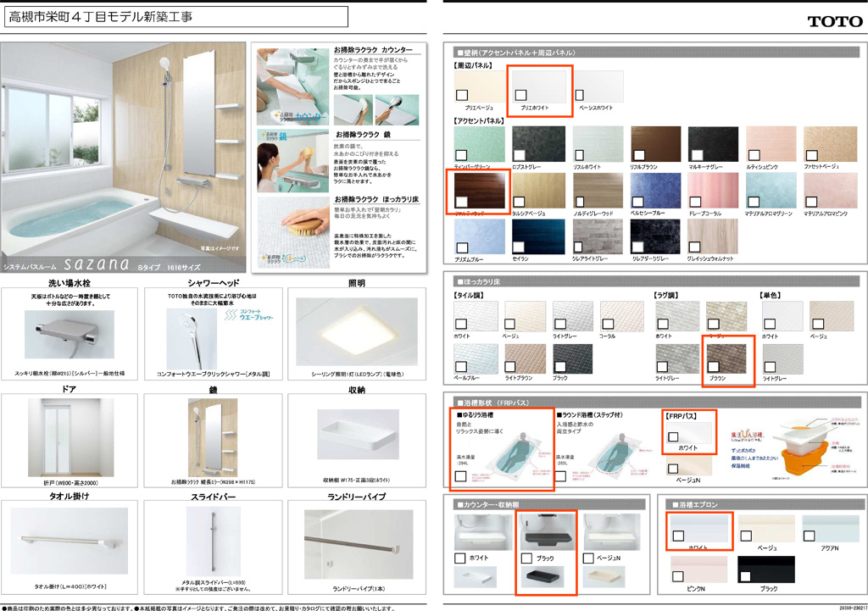Viewport: 868px width, 611px height.
Task: Check the counter ベージュN checkbox
Action: pos(588,558)
